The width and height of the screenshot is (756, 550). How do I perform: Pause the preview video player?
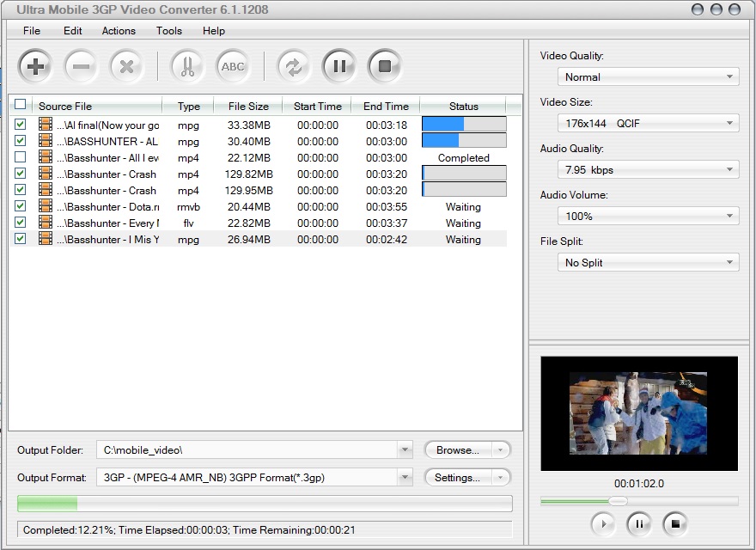[x=639, y=524]
